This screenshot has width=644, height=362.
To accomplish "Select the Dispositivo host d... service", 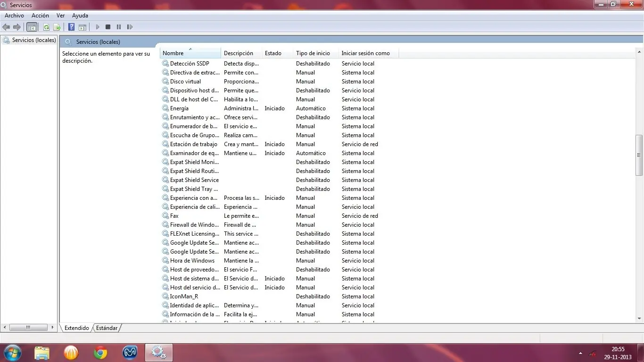I will (x=194, y=90).
